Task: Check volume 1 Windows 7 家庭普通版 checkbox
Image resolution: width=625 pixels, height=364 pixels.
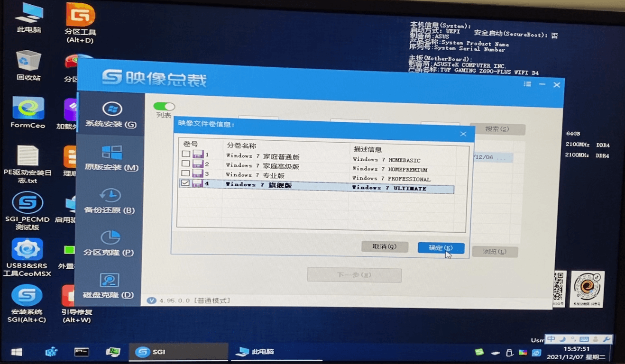Action: point(186,154)
